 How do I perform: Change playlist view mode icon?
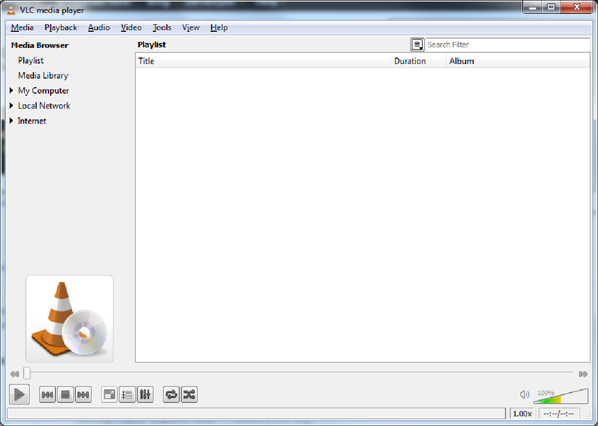click(417, 45)
